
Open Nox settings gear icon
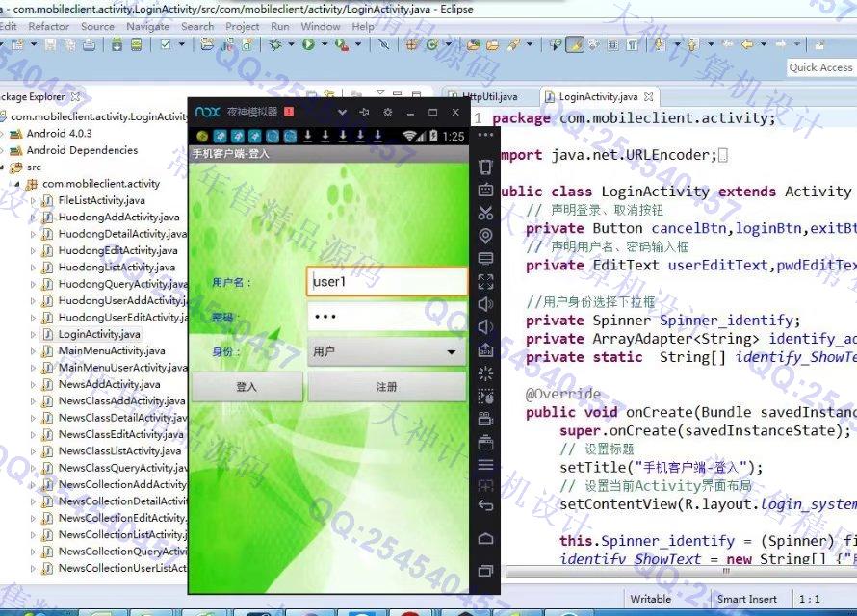click(x=387, y=112)
